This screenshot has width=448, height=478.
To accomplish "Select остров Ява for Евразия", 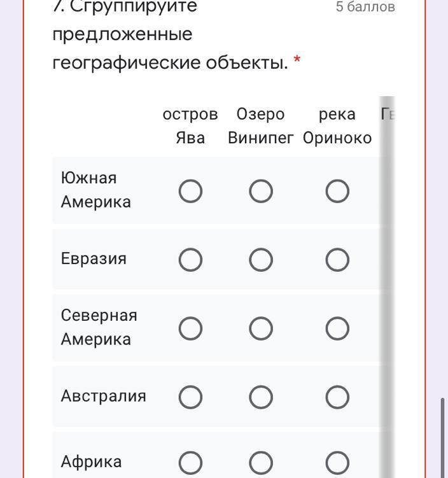I will 191,259.
